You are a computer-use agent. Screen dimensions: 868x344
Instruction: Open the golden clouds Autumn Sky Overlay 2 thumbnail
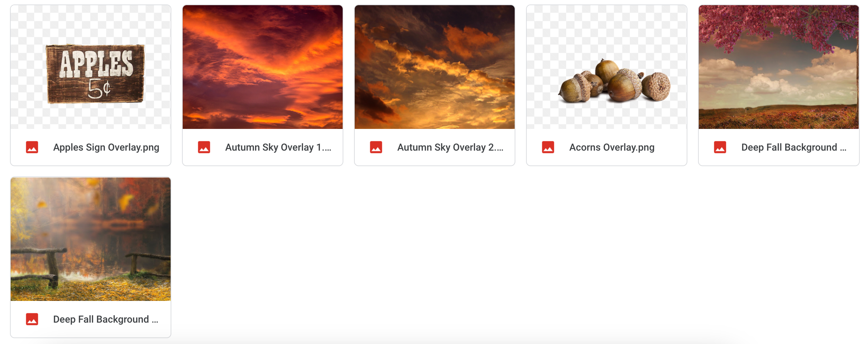(x=435, y=67)
